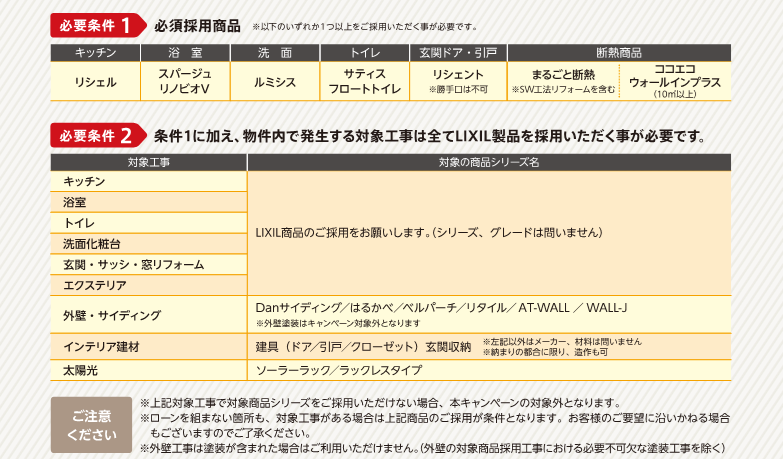
Task: Click the リシェル product cell
Action: (x=95, y=81)
